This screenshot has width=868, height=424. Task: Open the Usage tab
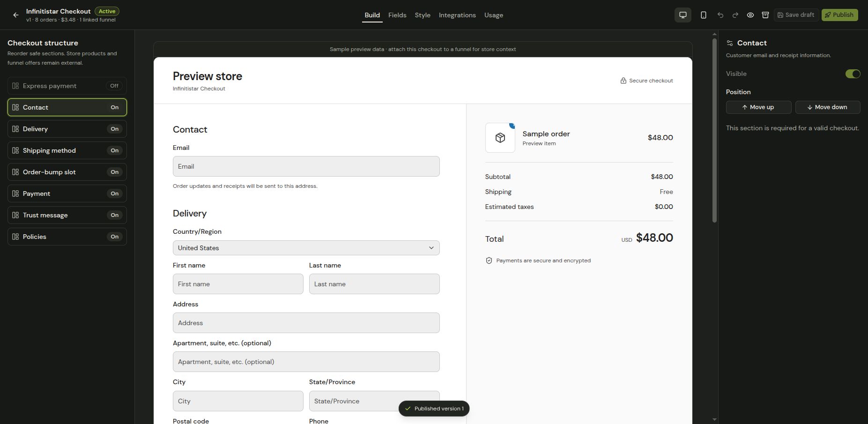(494, 15)
